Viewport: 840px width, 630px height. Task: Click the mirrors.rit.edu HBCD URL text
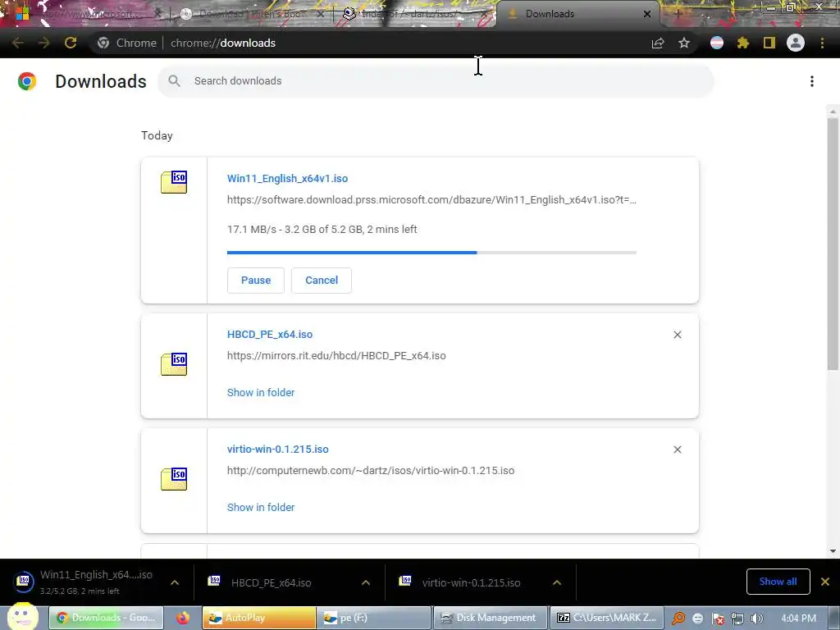tap(336, 356)
